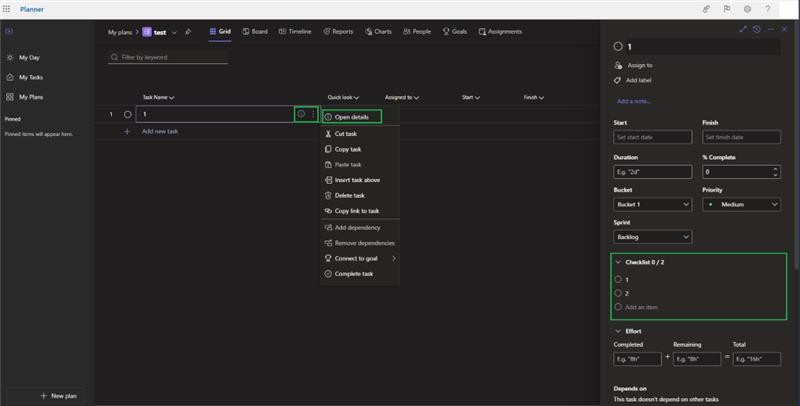The image size is (800, 406).
Task: Open the settings gear in header
Action: [x=747, y=9]
